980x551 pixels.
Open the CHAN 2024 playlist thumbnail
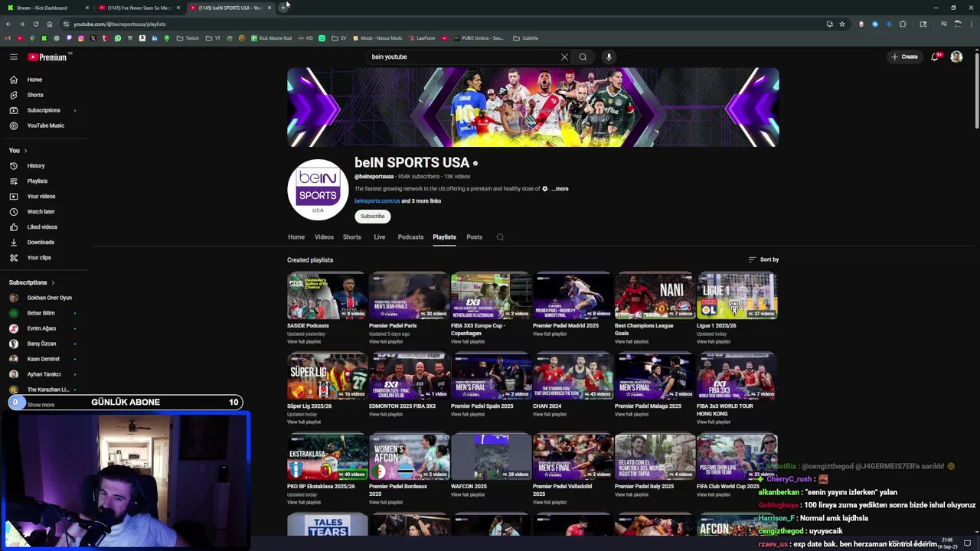(x=573, y=377)
